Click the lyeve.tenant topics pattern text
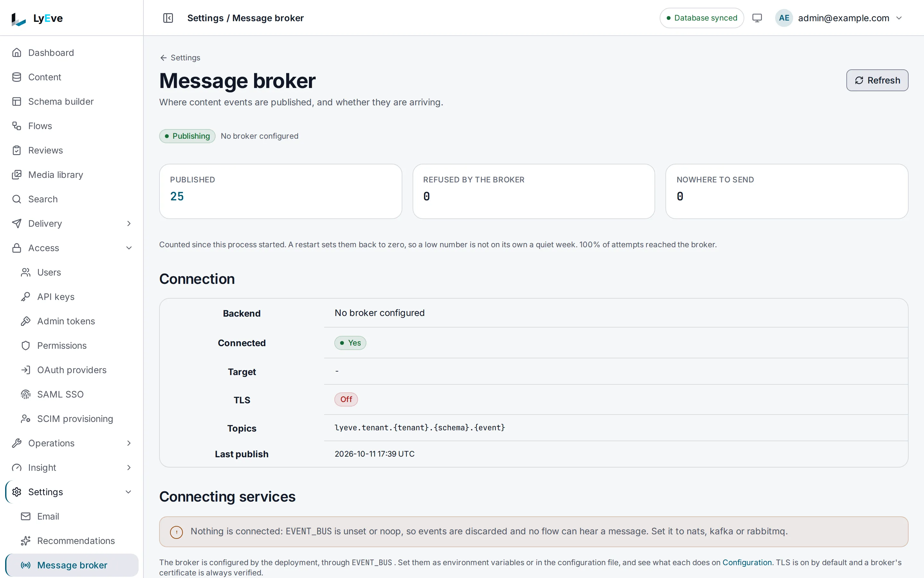This screenshot has height=578, width=924. 420,427
